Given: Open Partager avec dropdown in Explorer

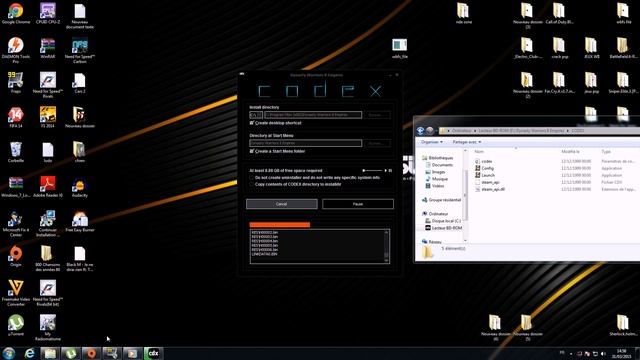Looking at the screenshot, I should click(467, 142).
